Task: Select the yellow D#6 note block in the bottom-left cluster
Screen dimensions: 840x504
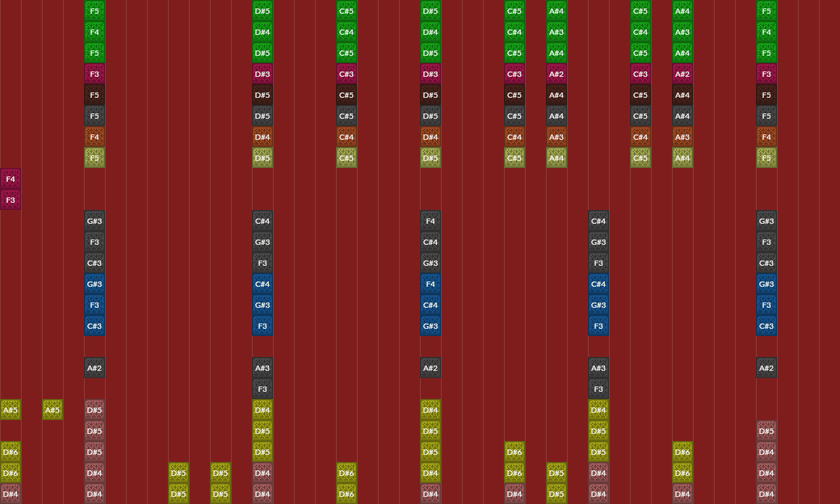Action: pyautogui.click(x=10, y=452)
